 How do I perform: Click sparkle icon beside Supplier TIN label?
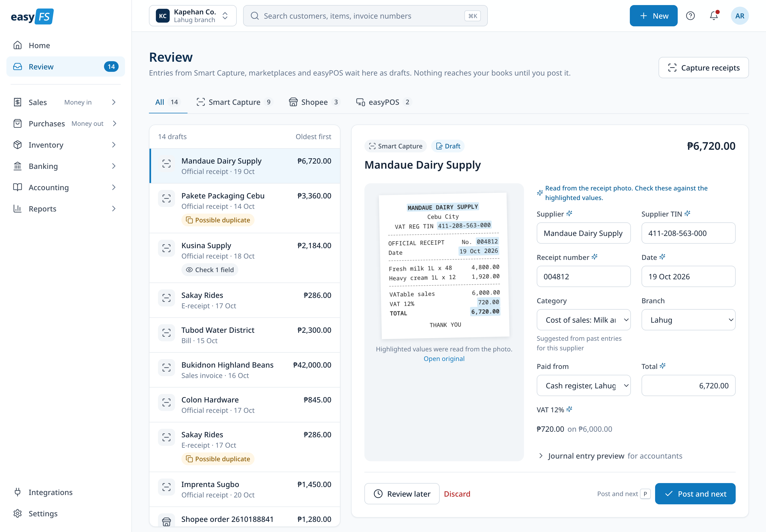(x=687, y=214)
